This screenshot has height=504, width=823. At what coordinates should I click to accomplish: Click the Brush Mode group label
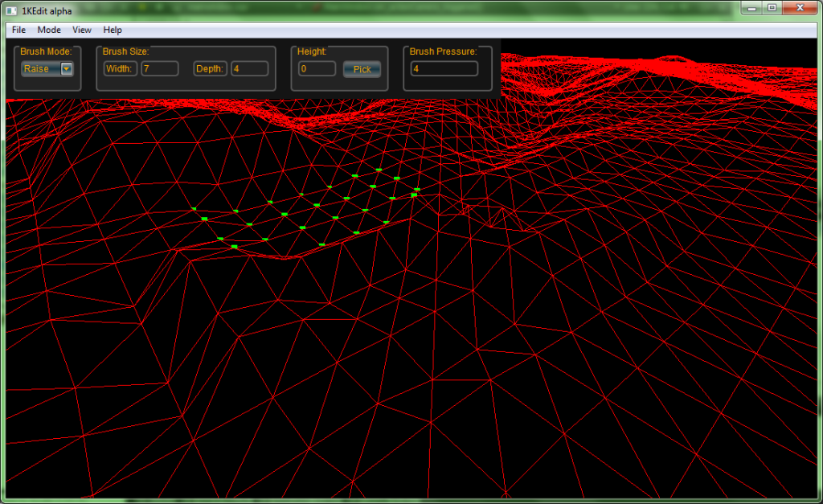(46, 51)
